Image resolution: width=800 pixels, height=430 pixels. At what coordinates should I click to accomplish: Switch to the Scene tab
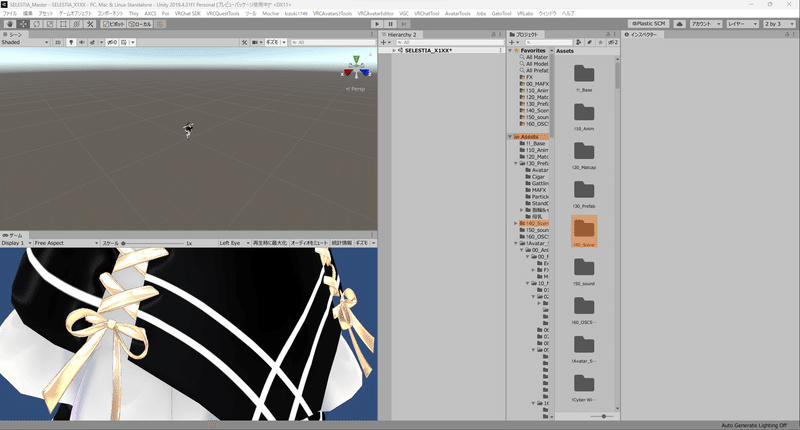click(12, 34)
